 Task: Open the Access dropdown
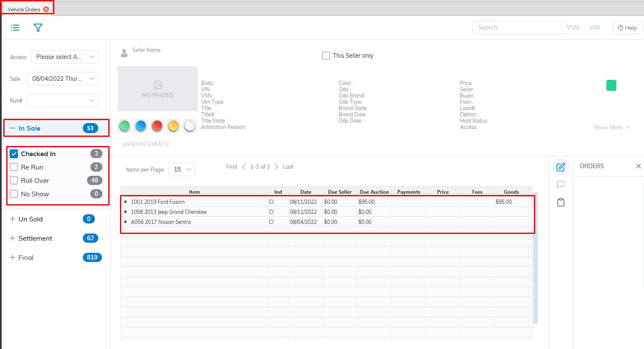(64, 57)
